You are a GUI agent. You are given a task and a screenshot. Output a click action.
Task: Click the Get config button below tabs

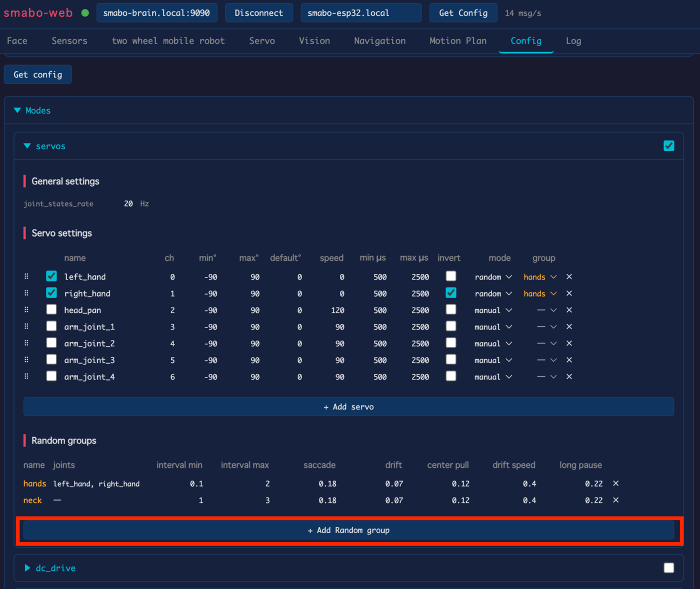tap(38, 74)
